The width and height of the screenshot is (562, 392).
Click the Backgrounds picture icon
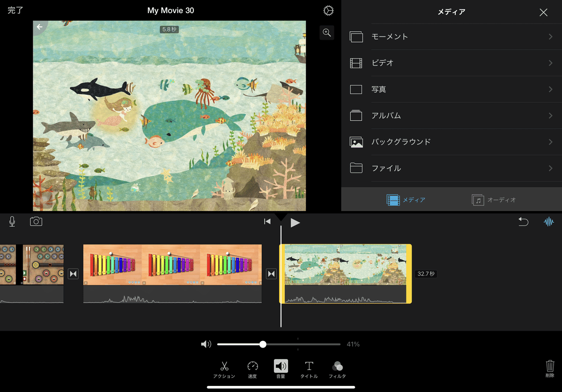(356, 142)
